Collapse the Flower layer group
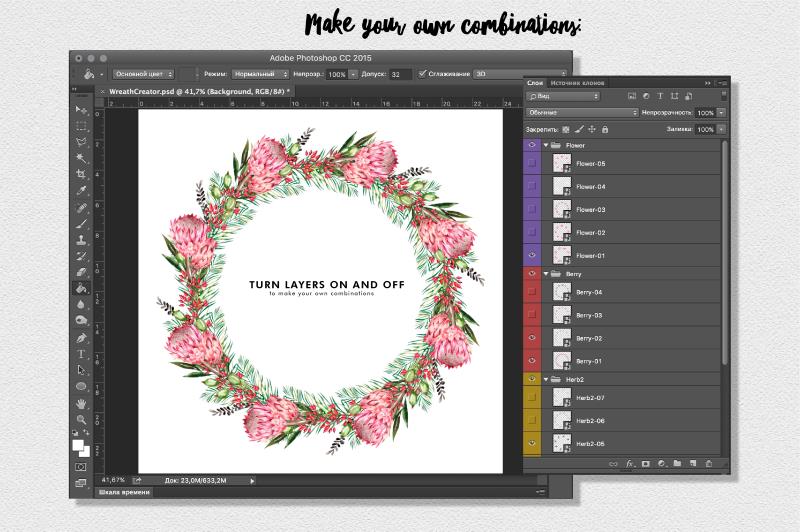This screenshot has width=800, height=532. coord(546,145)
